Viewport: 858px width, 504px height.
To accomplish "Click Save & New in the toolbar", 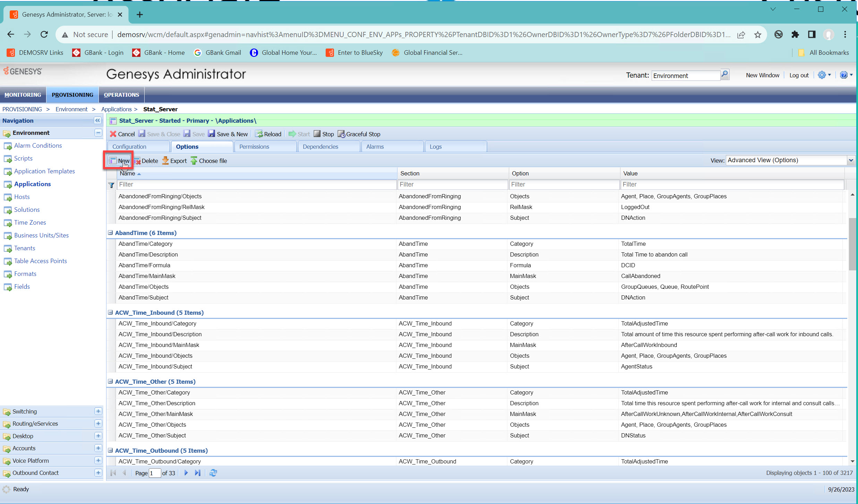I will coord(228,134).
